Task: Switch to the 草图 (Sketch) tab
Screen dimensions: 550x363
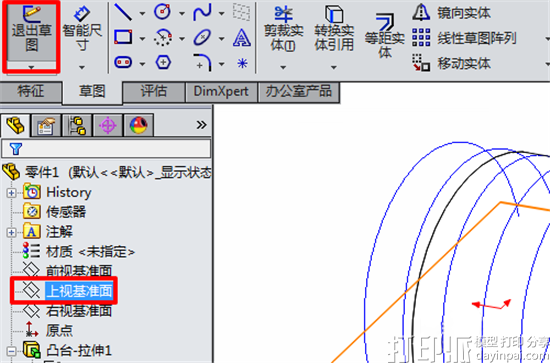Action: (92, 92)
